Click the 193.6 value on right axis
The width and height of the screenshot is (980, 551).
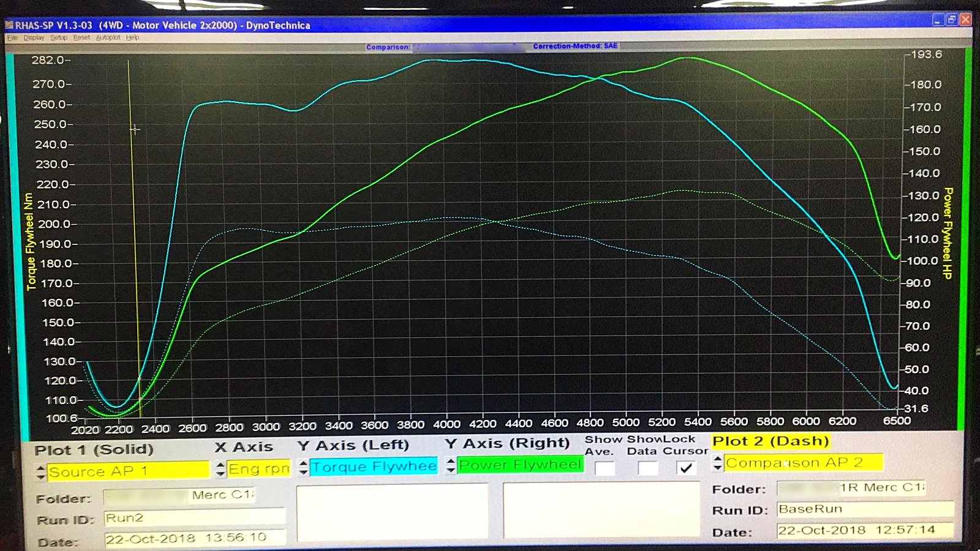[x=927, y=54]
